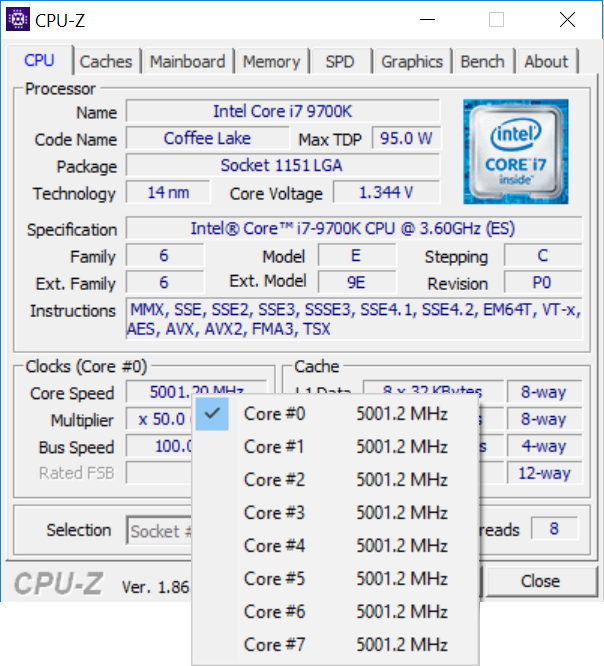
Task: Click the CPU-Z app icon in title bar
Action: [18, 20]
